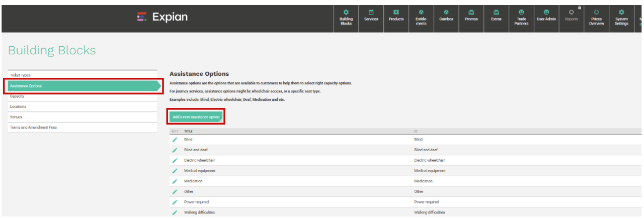Select the Other title cell
The image size is (644, 219).
tap(189, 191)
